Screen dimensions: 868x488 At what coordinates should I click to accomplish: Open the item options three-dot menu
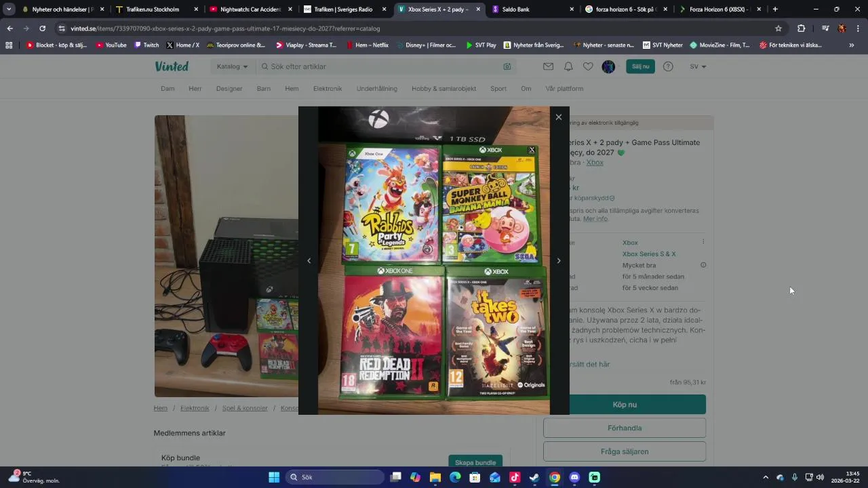pos(703,242)
